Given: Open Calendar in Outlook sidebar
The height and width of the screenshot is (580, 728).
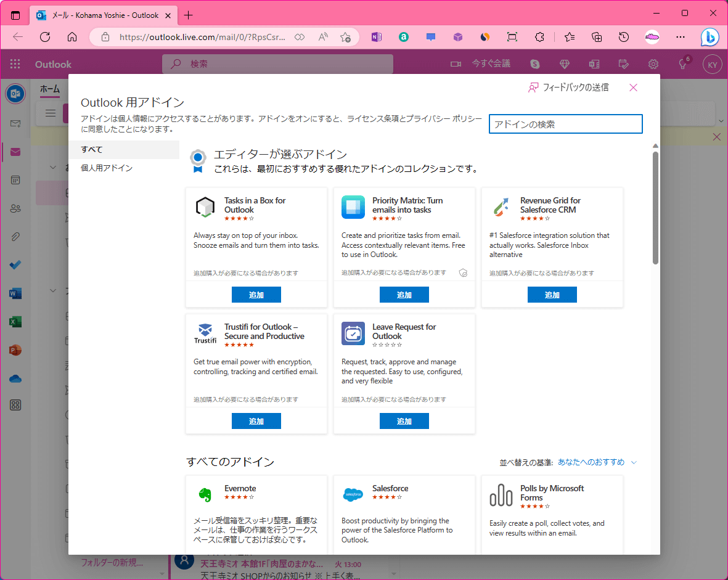Looking at the screenshot, I should pos(15,180).
